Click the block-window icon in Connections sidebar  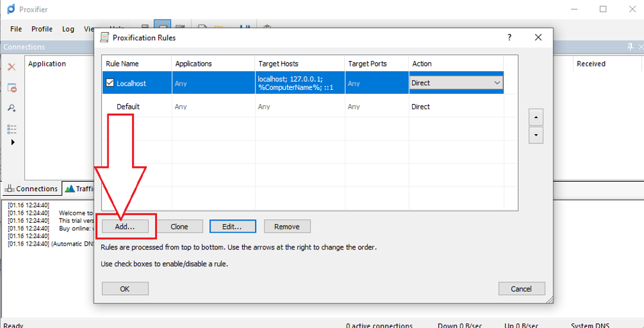tap(12, 87)
